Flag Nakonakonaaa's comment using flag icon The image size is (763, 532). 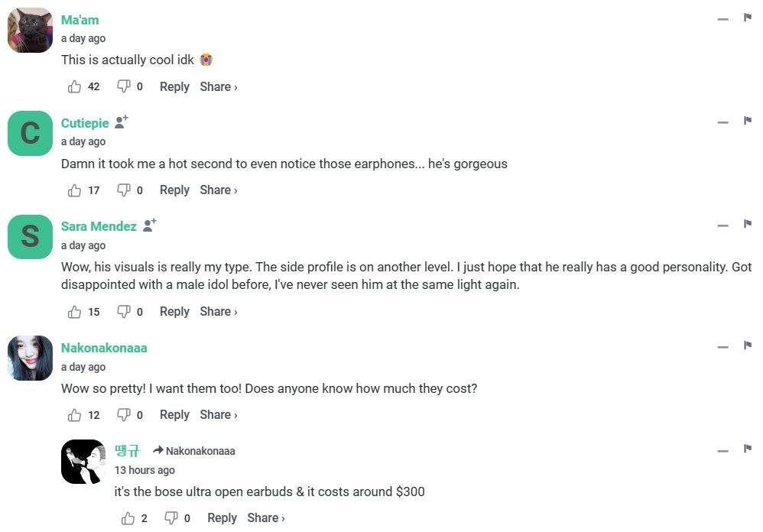(x=748, y=345)
